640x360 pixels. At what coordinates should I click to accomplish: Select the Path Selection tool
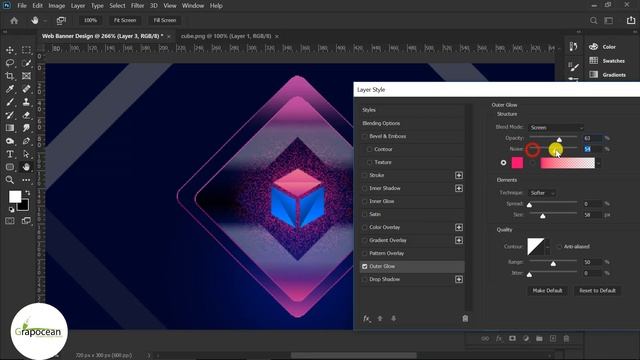coord(26,154)
